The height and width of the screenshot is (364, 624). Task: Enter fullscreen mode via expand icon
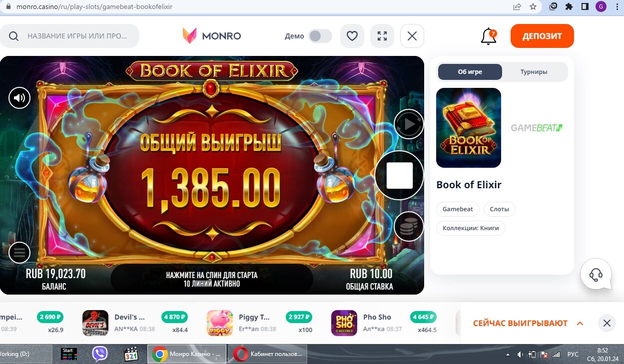(382, 36)
